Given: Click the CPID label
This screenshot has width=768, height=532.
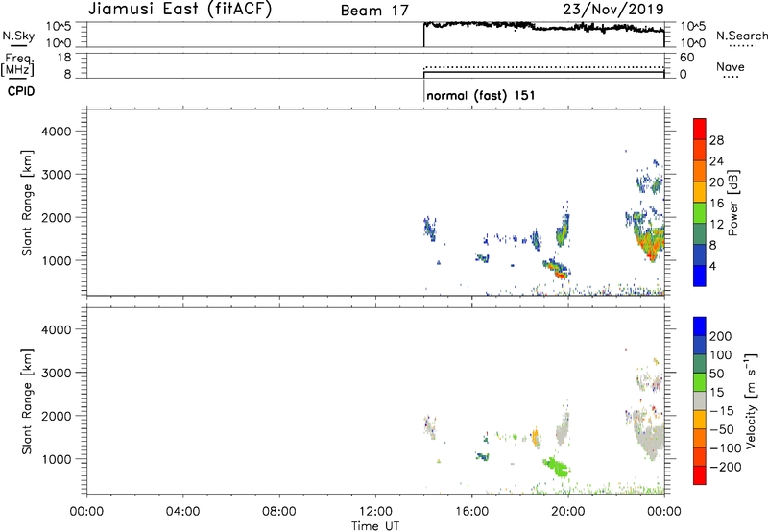Looking at the screenshot, I should pos(21,91).
